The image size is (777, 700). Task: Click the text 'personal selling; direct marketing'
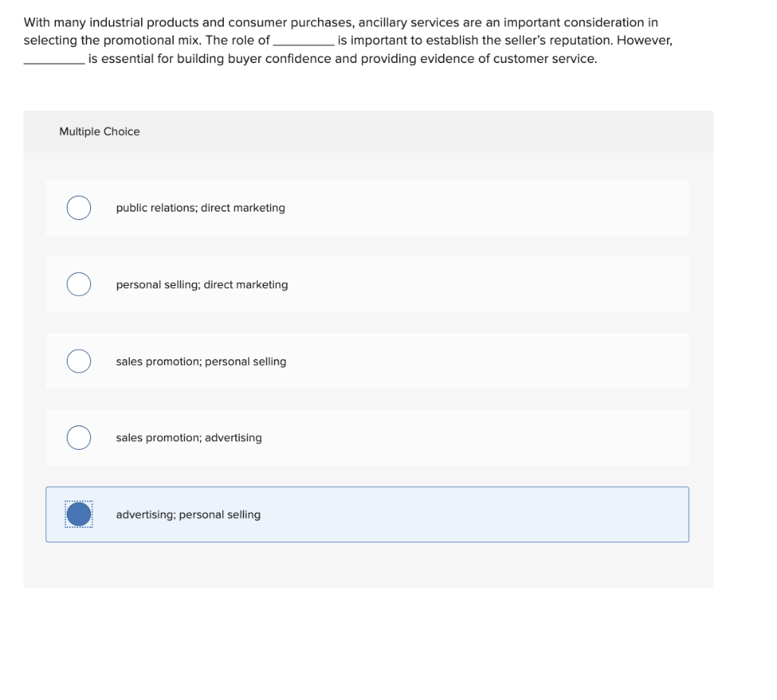point(202,284)
